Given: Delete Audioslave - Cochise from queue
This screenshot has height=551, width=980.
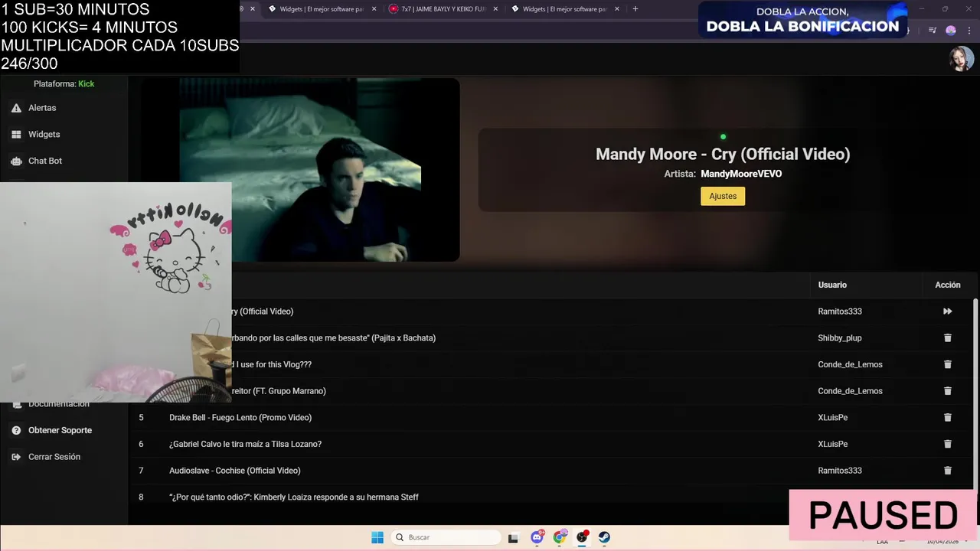Looking at the screenshot, I should (947, 471).
